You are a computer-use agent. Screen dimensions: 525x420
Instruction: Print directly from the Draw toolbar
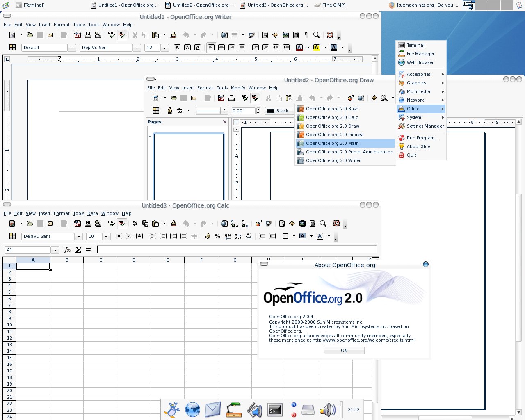(x=231, y=98)
